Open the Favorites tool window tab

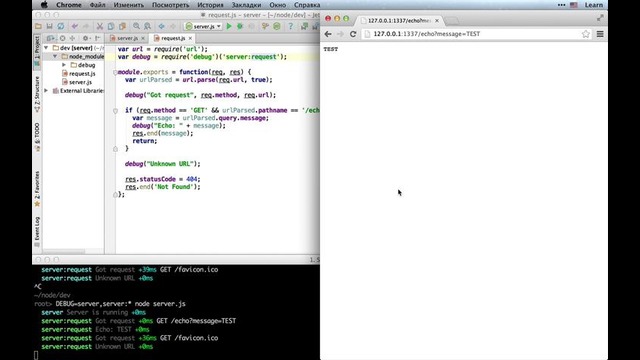[x=37, y=188]
